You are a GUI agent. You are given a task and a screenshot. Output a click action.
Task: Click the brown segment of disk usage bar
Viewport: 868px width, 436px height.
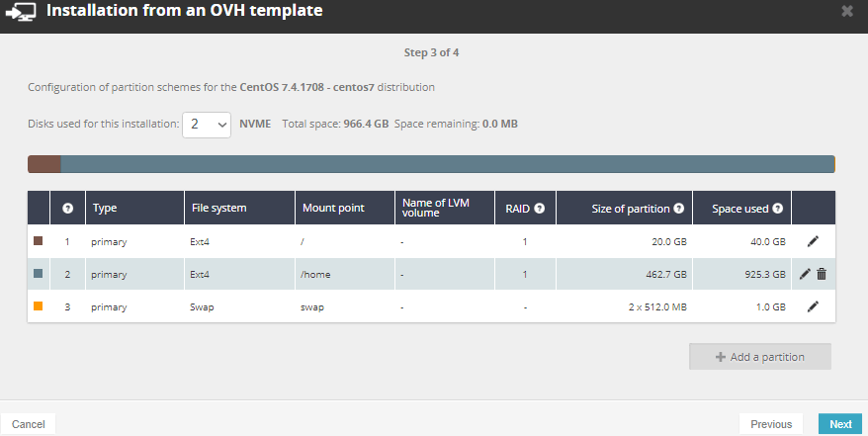pos(44,164)
